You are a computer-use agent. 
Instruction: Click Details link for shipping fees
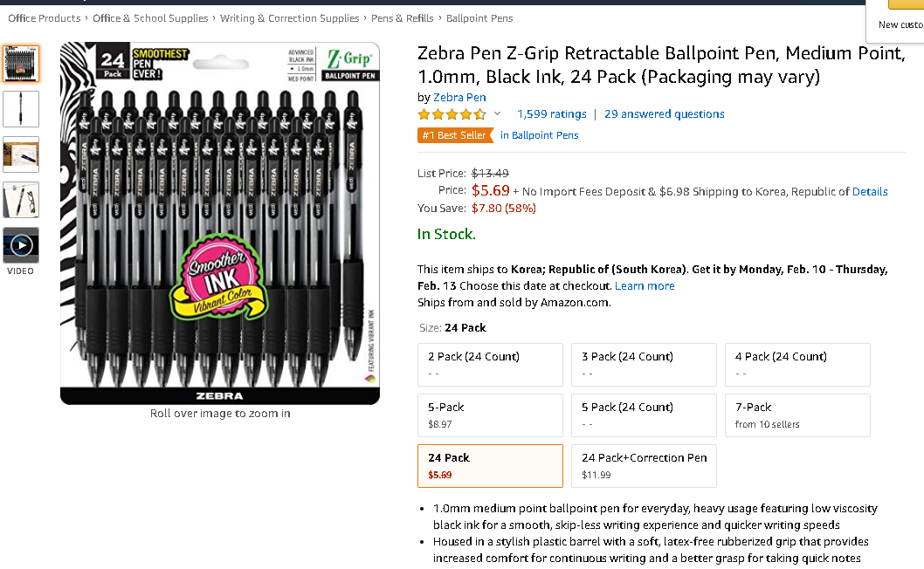pyautogui.click(x=870, y=192)
